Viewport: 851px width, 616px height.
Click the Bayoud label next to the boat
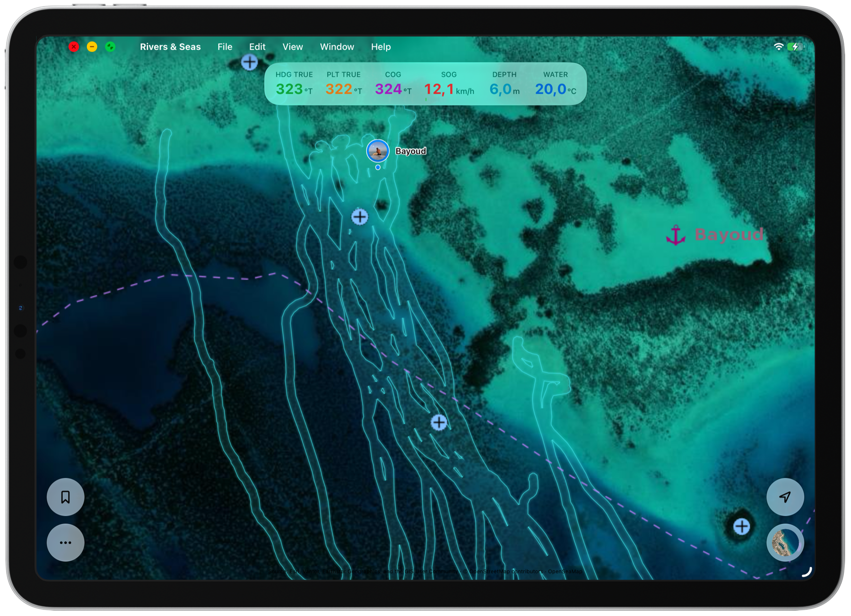pos(410,151)
